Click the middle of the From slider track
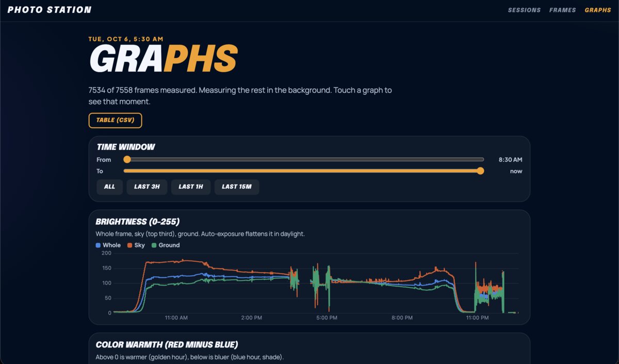 coord(304,159)
